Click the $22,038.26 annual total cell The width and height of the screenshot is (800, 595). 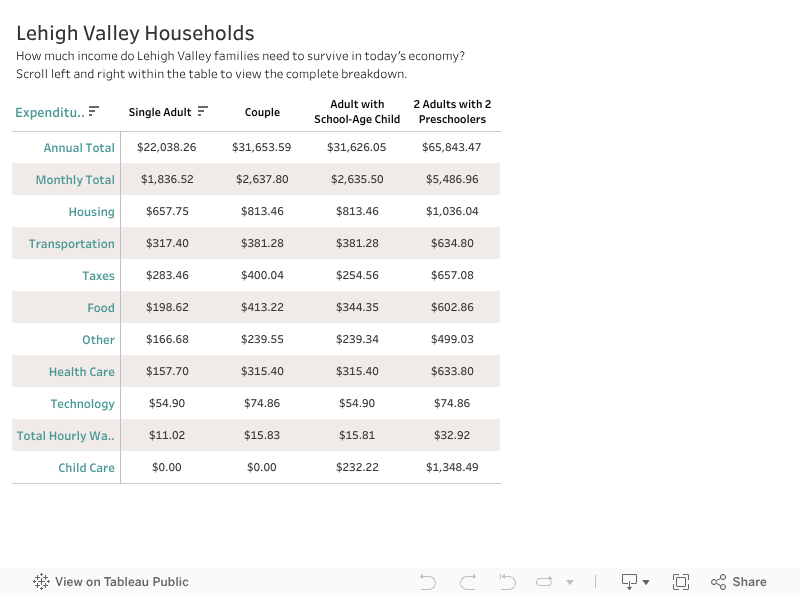tap(167, 147)
